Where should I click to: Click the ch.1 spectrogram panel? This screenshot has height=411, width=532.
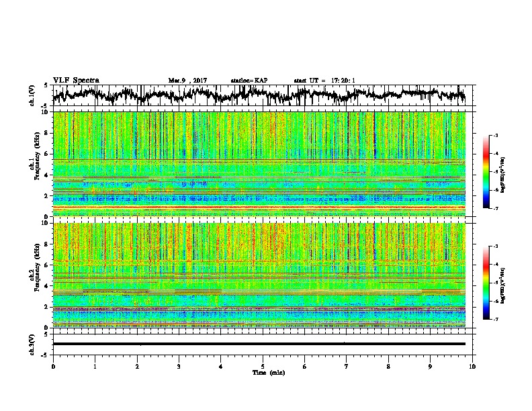click(259, 164)
